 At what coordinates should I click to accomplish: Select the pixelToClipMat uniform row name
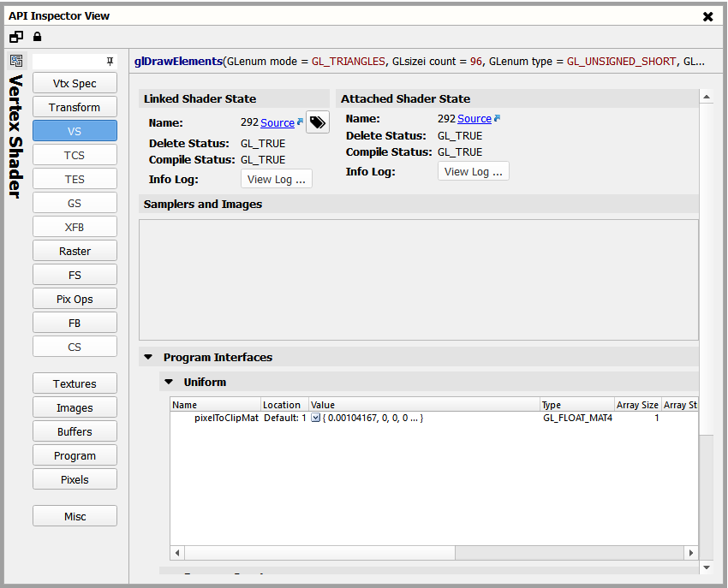tap(226, 418)
